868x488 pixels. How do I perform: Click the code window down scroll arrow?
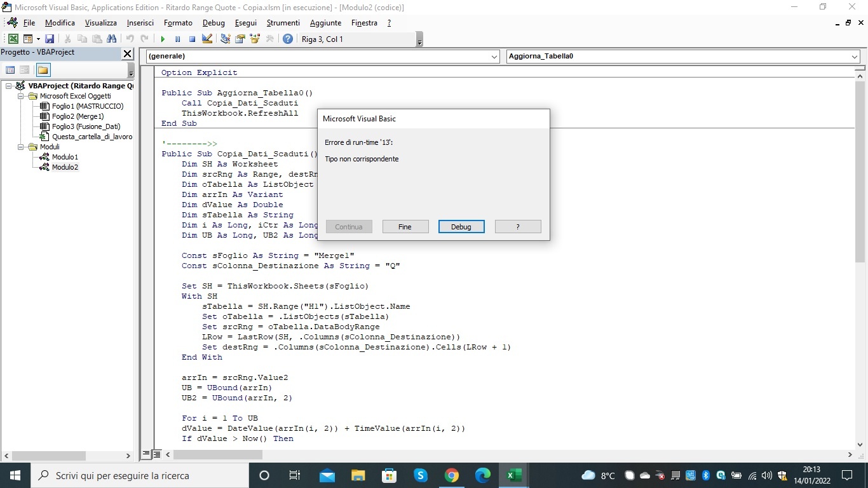[860, 445]
